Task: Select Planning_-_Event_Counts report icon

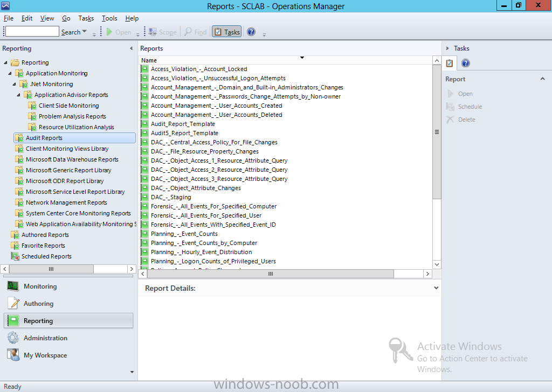Action: tap(144, 234)
